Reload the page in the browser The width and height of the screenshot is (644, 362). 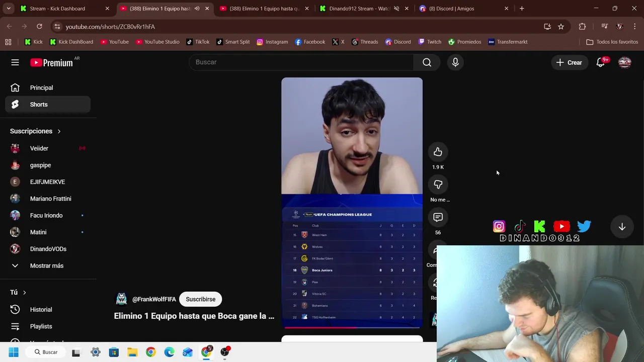(39, 26)
